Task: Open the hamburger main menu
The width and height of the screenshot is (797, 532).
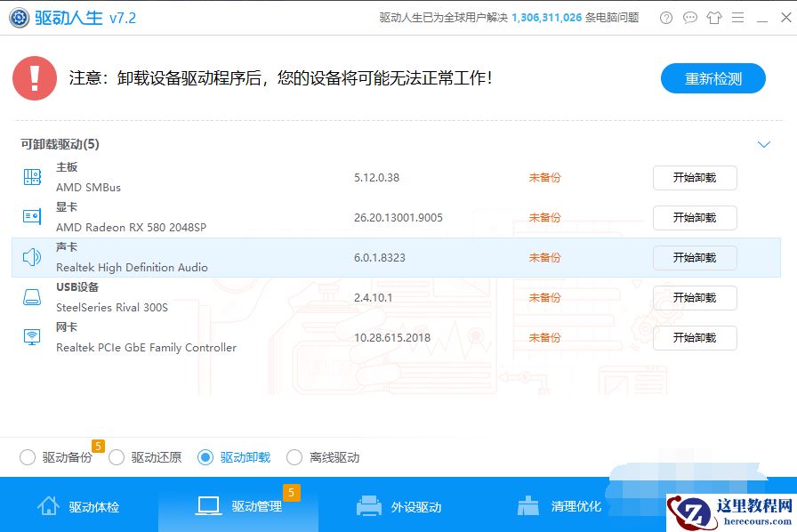Action: (739, 17)
